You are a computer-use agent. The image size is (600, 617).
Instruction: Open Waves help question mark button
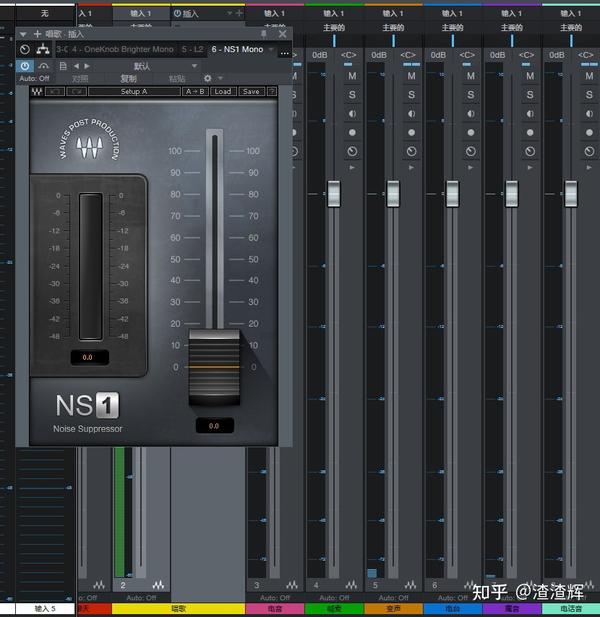coord(272,92)
